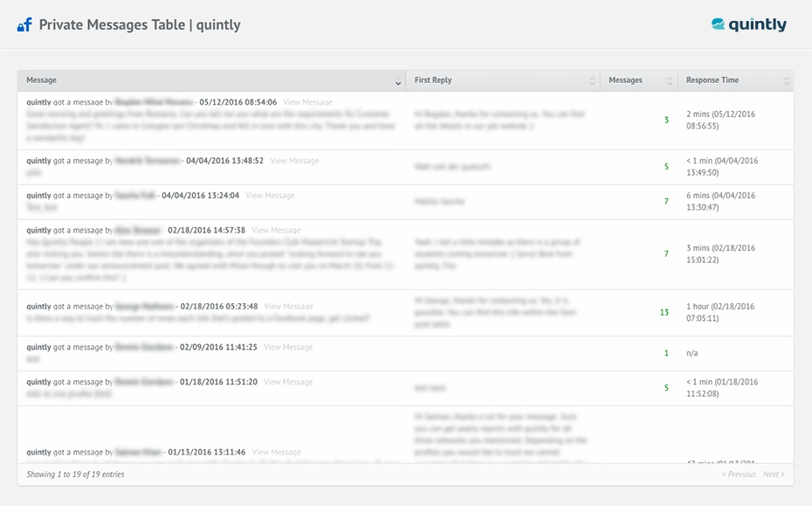Click the timestamp 02/09/2016 11:41:25
Screen dimensions: 812x506
click(218, 347)
